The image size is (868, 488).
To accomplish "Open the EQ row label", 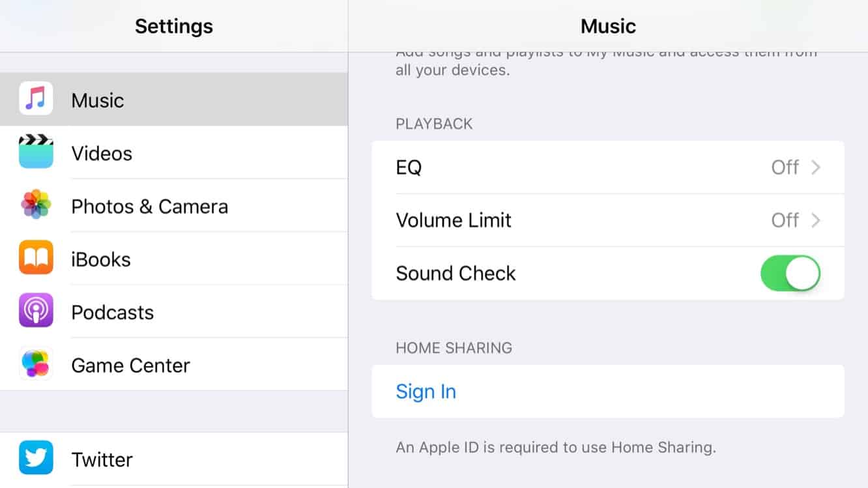I will coord(409,167).
